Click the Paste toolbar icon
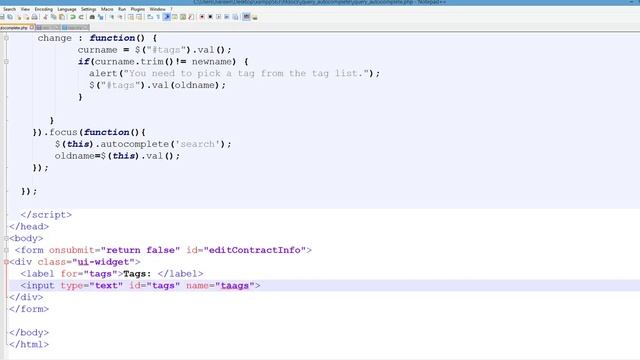The width and height of the screenshot is (640, 360). coord(62,17)
